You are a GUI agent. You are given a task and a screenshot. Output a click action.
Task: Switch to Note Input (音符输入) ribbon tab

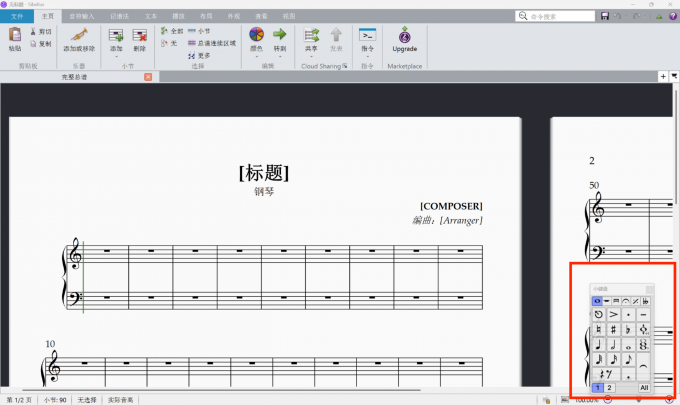(x=82, y=16)
